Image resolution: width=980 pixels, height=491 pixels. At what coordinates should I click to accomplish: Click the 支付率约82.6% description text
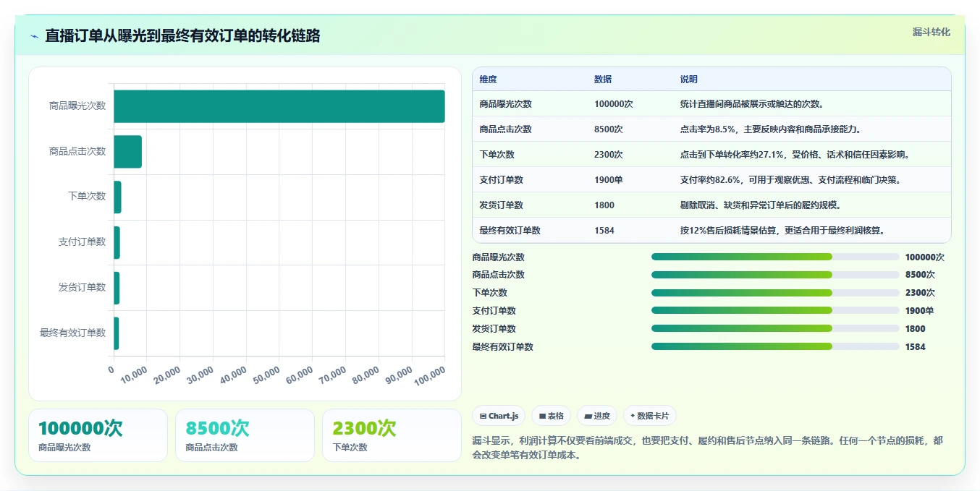(791, 180)
